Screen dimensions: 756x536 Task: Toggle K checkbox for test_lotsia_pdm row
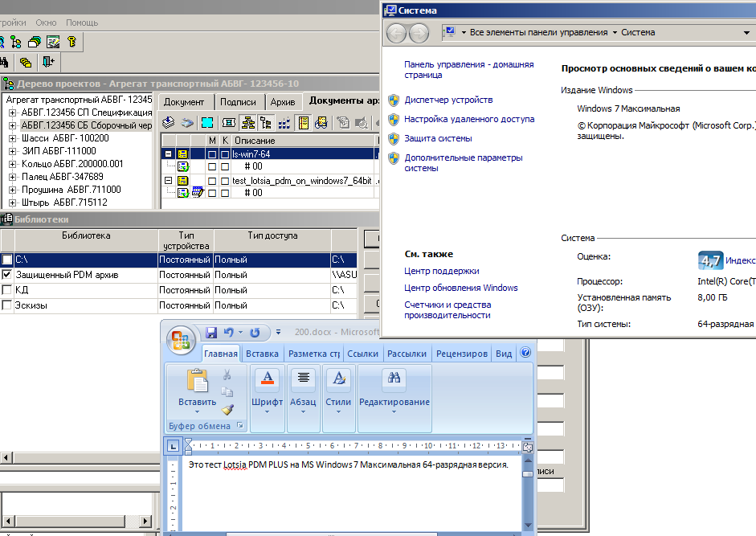(x=225, y=181)
